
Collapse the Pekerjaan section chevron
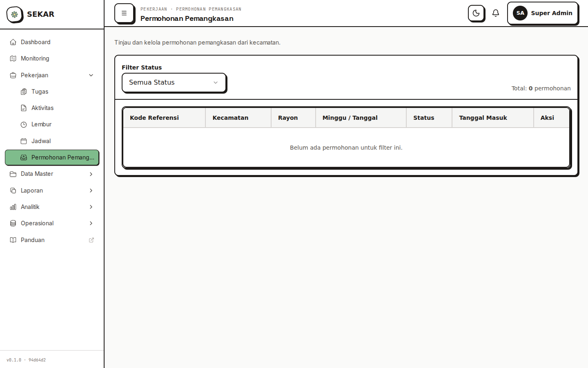coord(91,75)
